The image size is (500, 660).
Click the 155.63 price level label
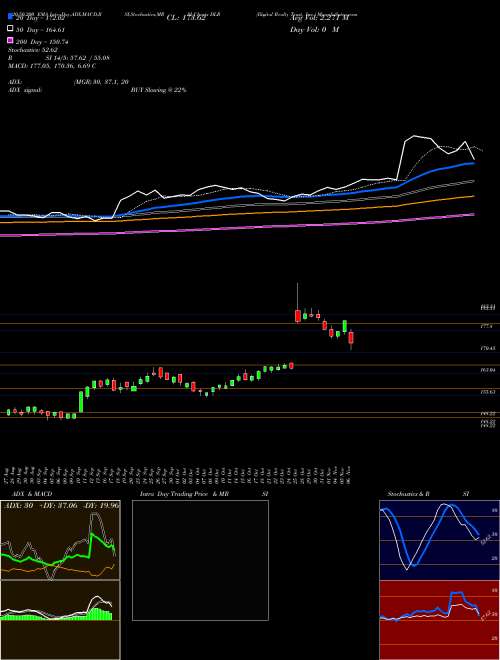[x=490, y=391]
